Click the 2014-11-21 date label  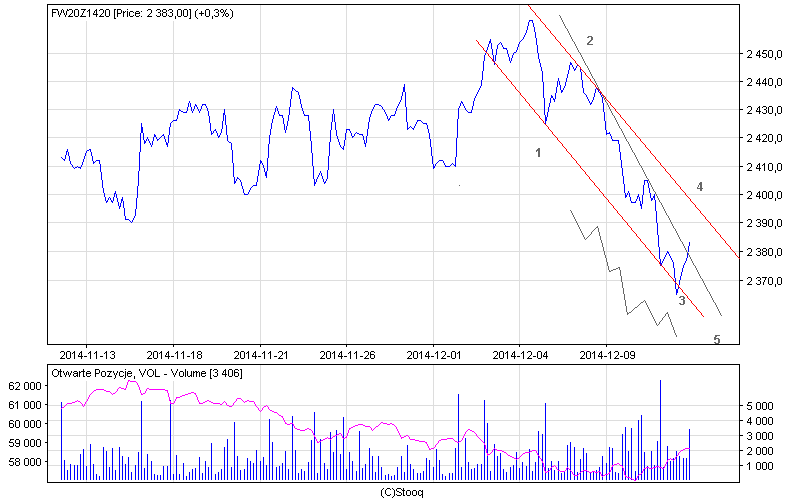(261, 355)
